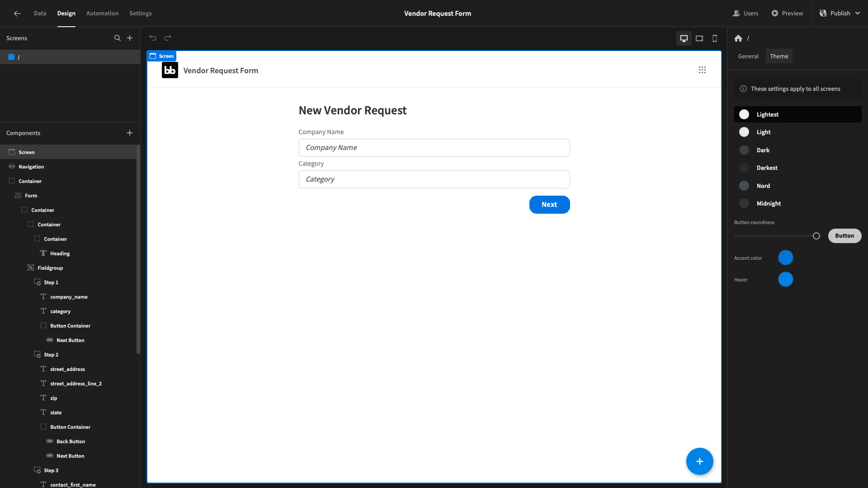The height and width of the screenshot is (488, 868).
Task: Click Vendor Request Form navigation title
Action: tap(221, 70)
